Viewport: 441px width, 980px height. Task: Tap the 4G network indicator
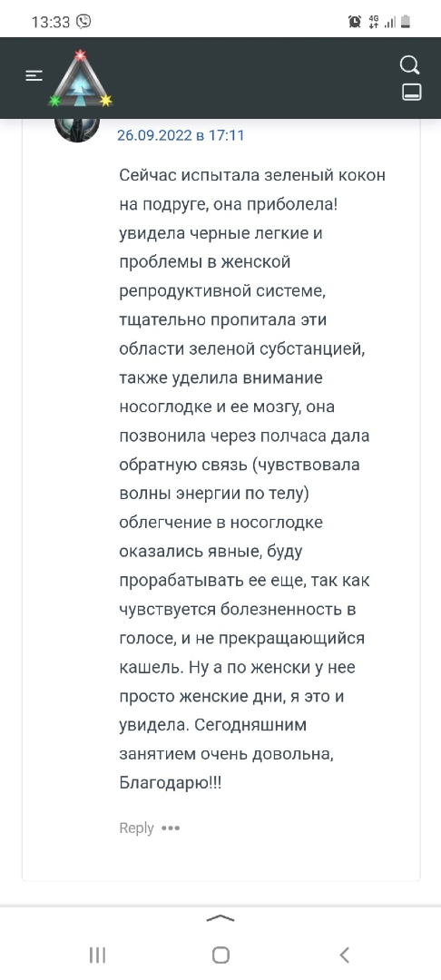click(x=374, y=22)
